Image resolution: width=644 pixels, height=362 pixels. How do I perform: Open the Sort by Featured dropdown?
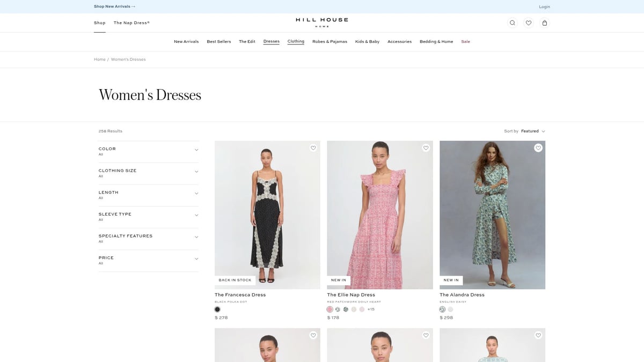tap(531, 131)
